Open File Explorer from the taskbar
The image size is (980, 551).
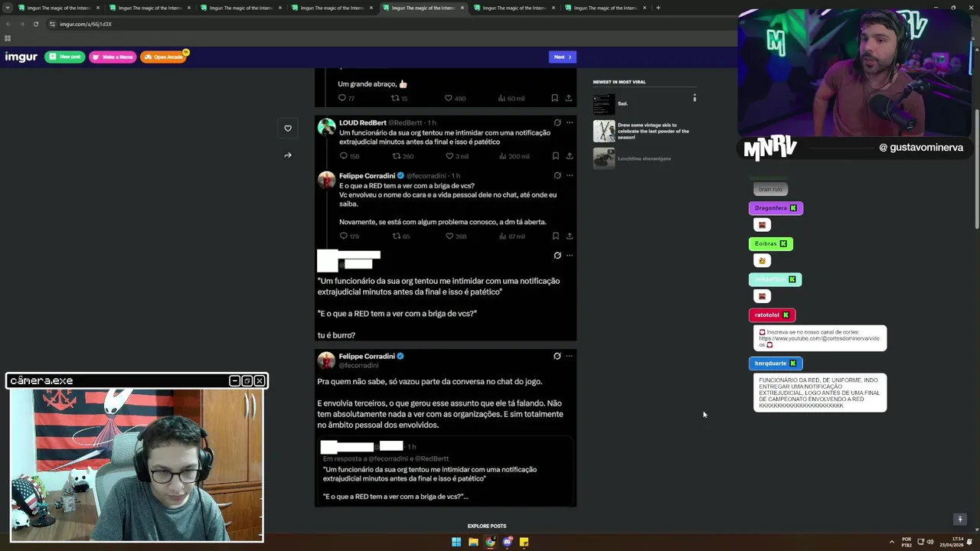pyautogui.click(x=473, y=542)
